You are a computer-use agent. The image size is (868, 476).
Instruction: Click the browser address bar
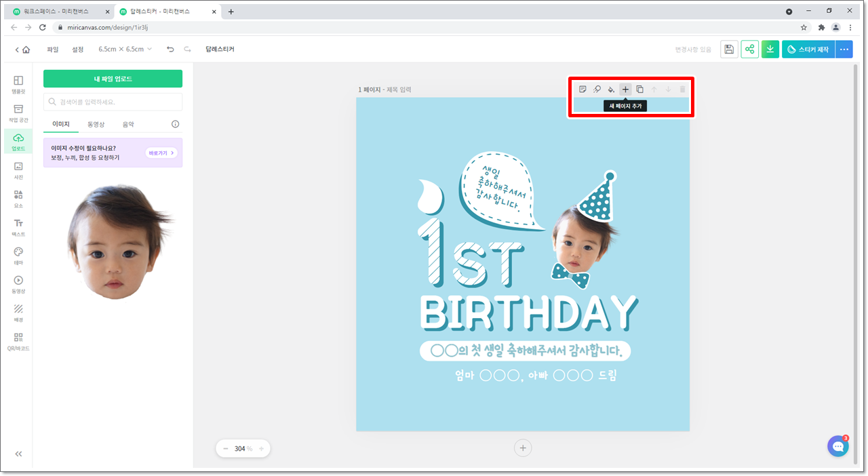pos(431,28)
